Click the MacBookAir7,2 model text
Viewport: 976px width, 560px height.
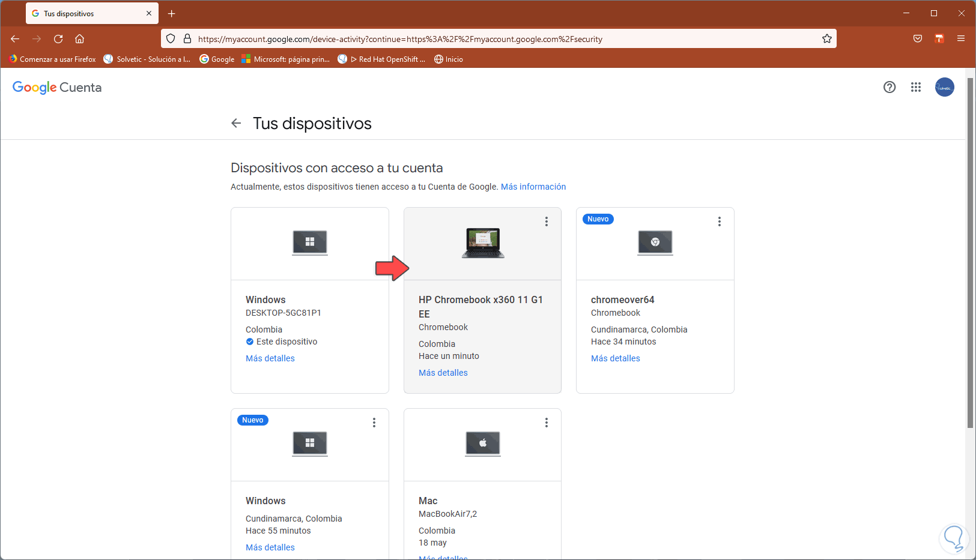pyautogui.click(x=448, y=514)
